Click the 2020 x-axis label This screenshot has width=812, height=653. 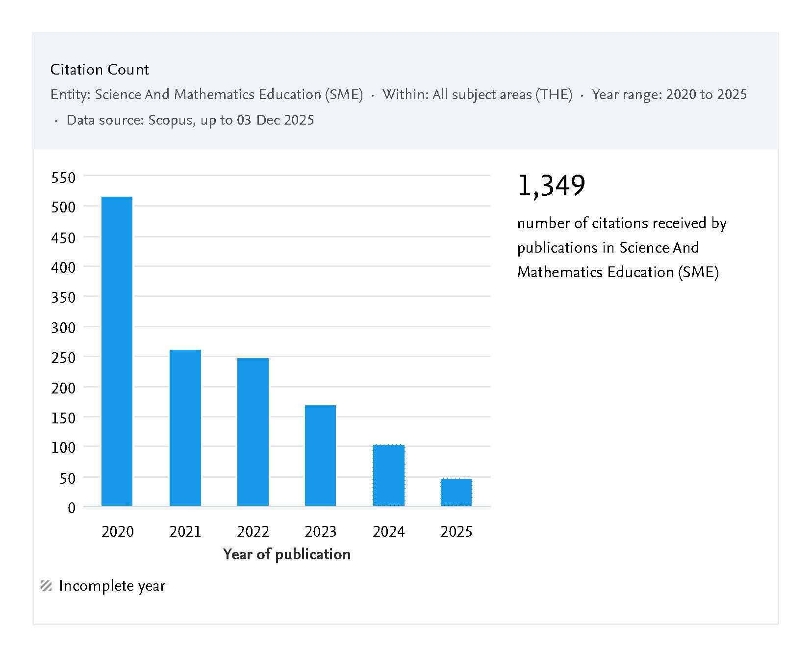[x=117, y=532]
